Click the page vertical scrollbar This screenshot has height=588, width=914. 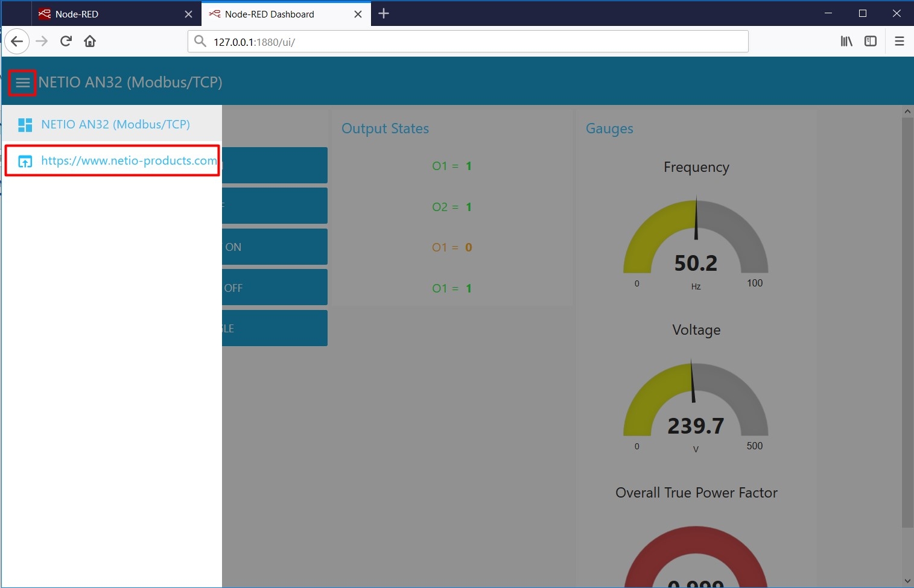pos(907,323)
